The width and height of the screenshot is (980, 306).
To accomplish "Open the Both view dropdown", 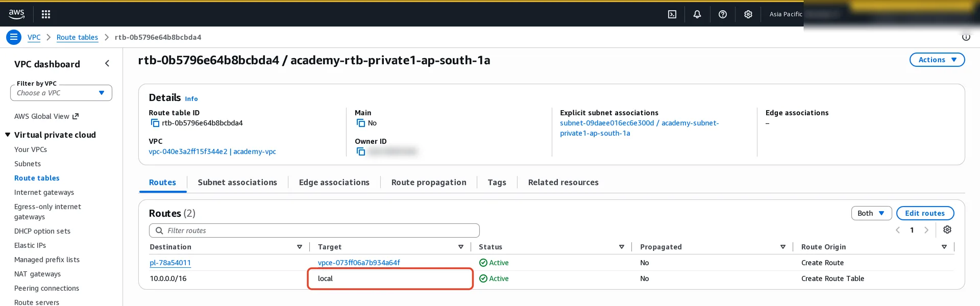I will click(x=871, y=213).
